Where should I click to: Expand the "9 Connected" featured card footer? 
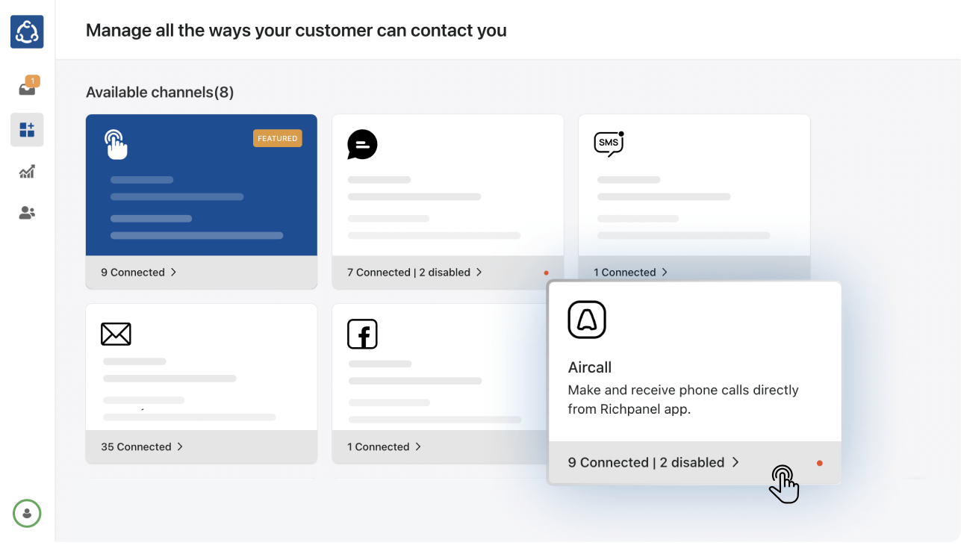(139, 273)
